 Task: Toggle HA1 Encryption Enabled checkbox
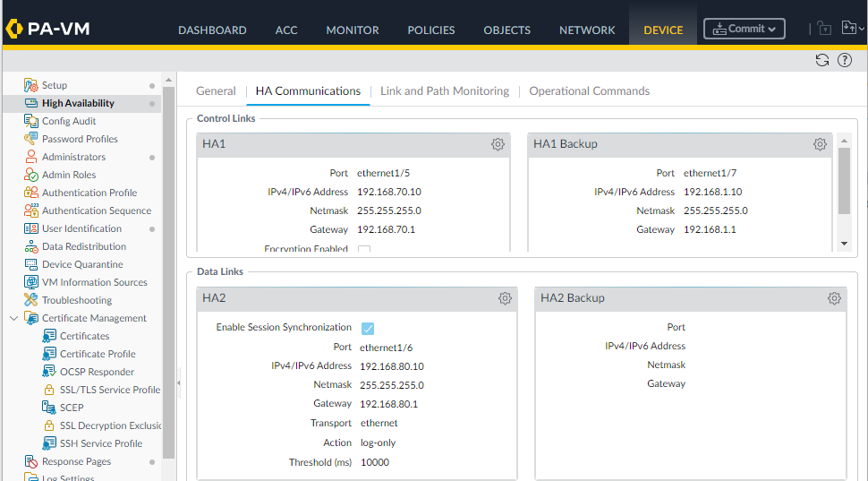[x=364, y=250]
